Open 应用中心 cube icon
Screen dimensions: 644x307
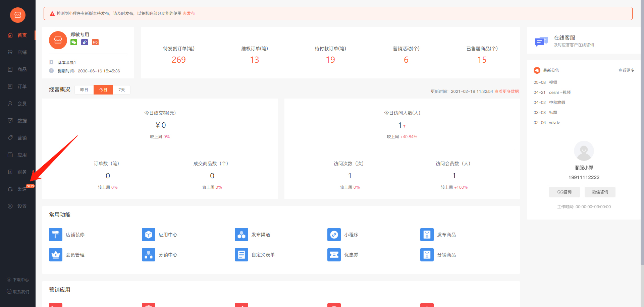(x=148, y=235)
